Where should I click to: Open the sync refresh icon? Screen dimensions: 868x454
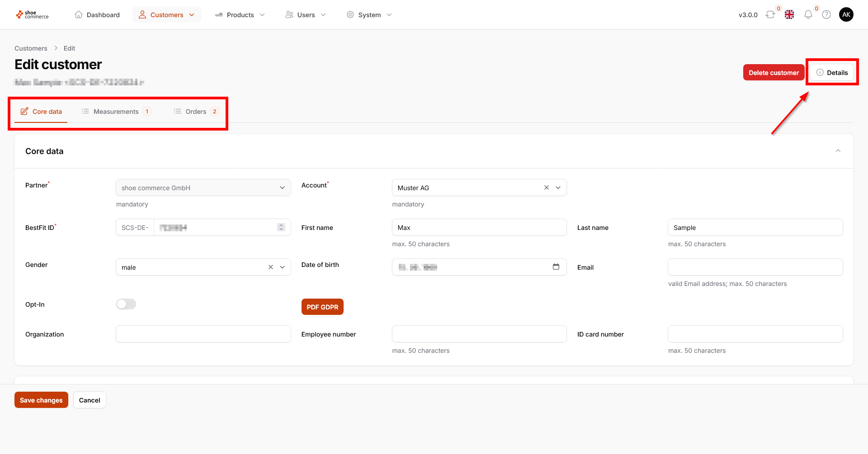(x=770, y=15)
